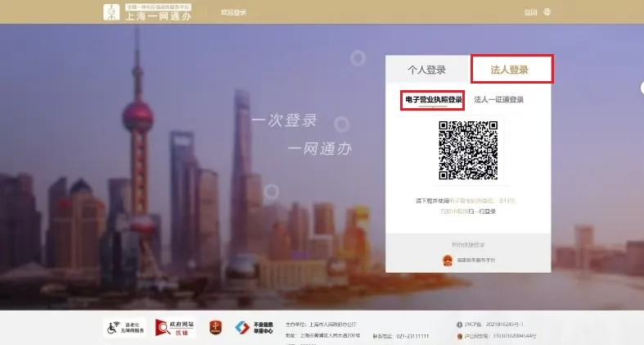This screenshot has height=345, width=644.
Task: Log in via the 国家政务服务平台 link
Action: coord(476,261)
